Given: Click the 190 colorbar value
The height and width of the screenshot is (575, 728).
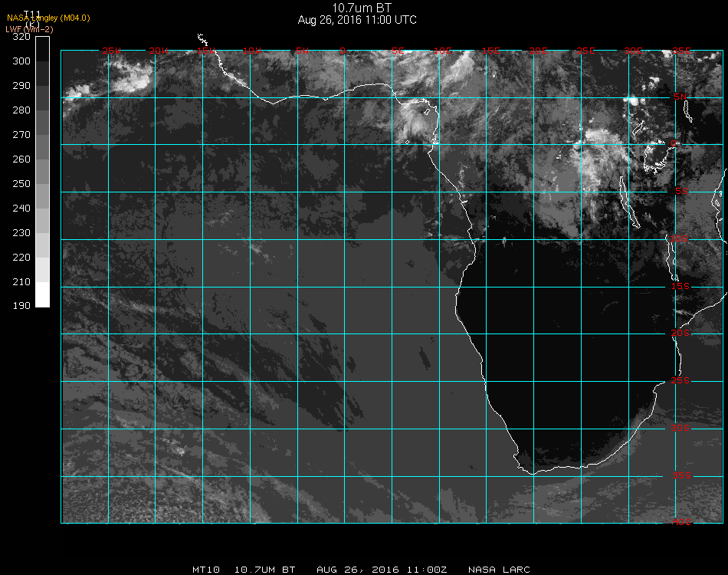Looking at the screenshot, I should (21, 306).
